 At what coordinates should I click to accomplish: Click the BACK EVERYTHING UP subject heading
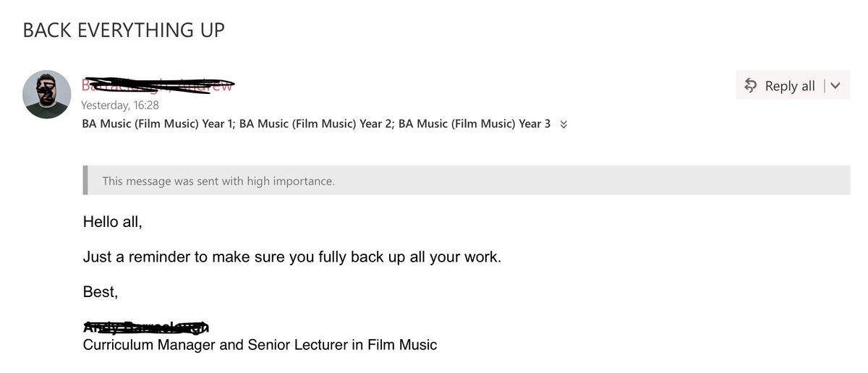click(124, 30)
